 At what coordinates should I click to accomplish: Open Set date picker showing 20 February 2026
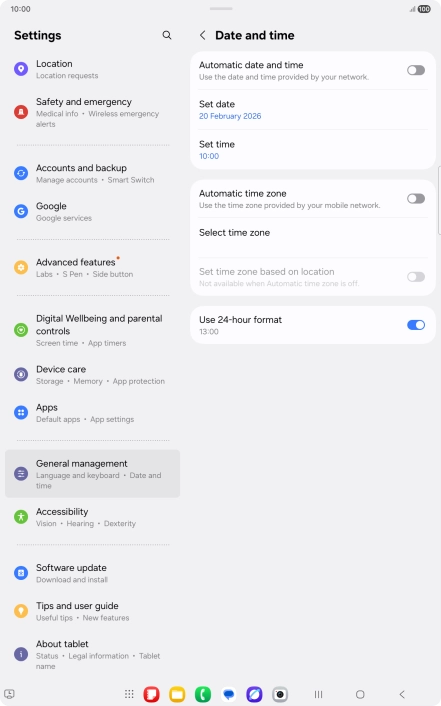[313, 110]
